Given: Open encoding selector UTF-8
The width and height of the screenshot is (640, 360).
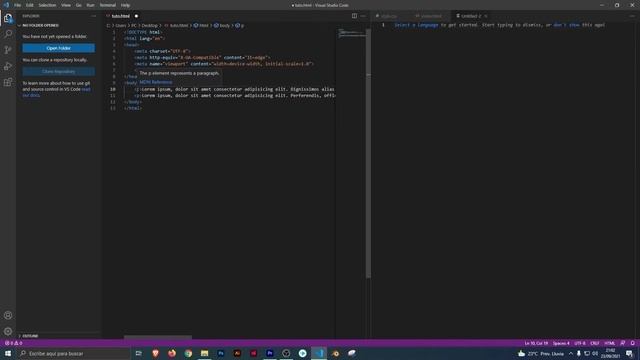Looking at the screenshot, I should [x=580, y=343].
